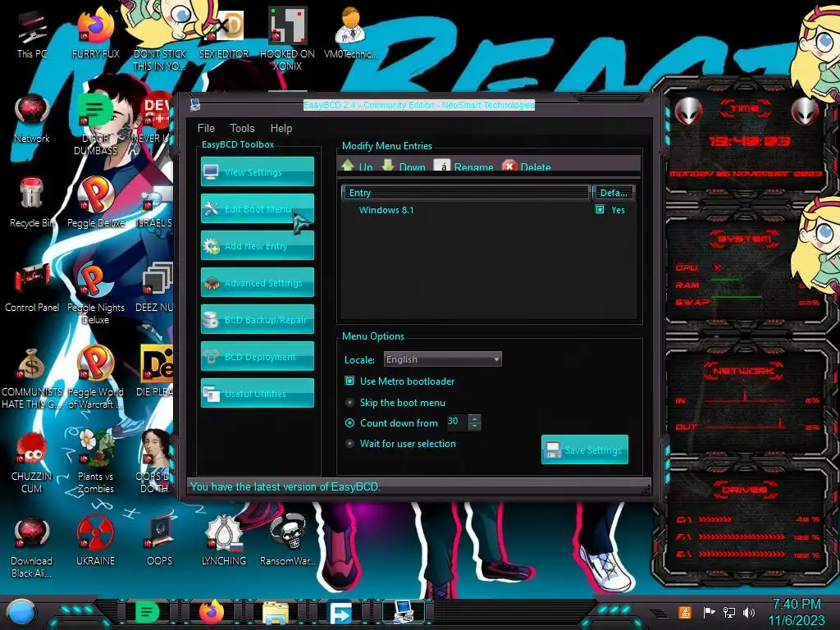Open File Explorer from taskbar

click(x=276, y=612)
